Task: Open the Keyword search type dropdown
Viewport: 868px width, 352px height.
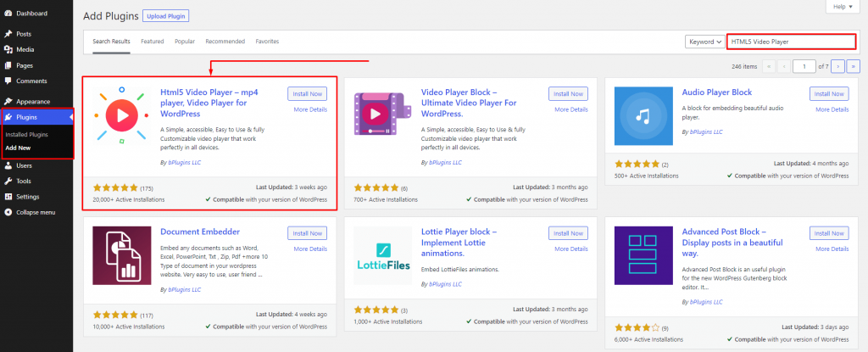Action: click(704, 42)
